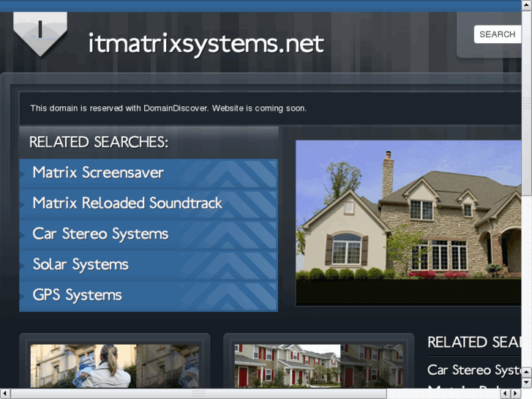Open the GPS Systems related search
Screen dimensions: 532x399
(x=149, y=296)
